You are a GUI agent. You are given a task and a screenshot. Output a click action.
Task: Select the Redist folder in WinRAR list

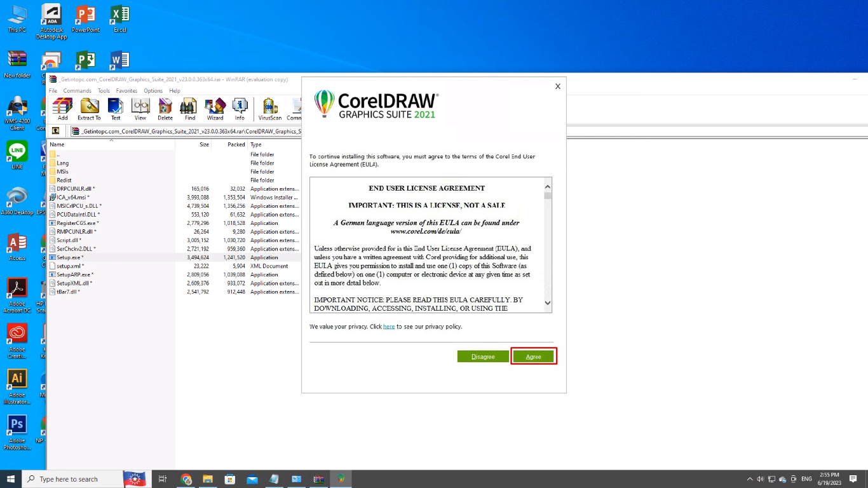tap(64, 180)
